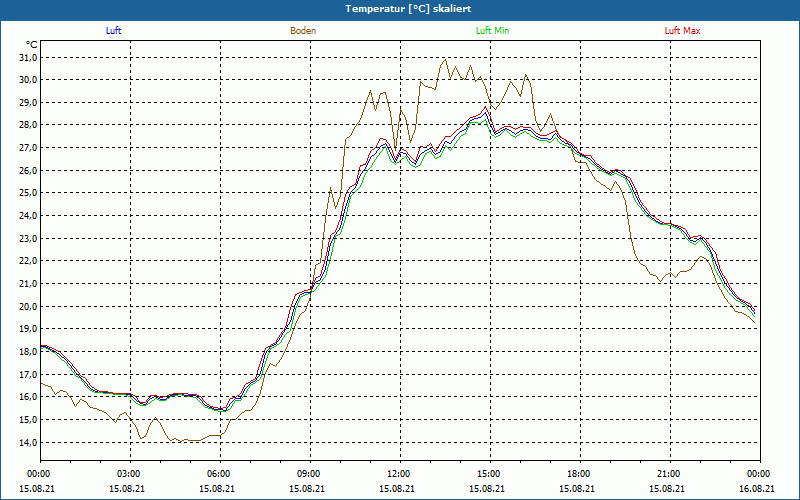Click the 29,0 y-axis value
800x500 pixels.
[x=28, y=103]
